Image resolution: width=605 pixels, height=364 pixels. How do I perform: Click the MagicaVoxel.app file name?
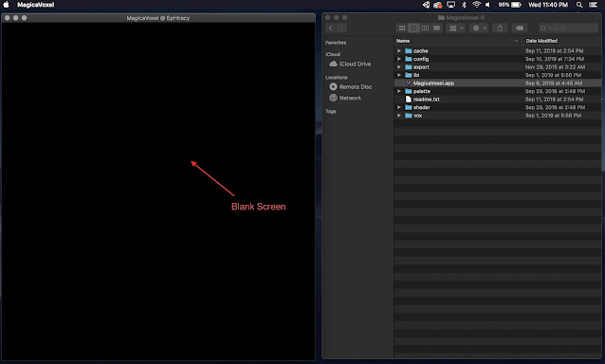coord(433,83)
